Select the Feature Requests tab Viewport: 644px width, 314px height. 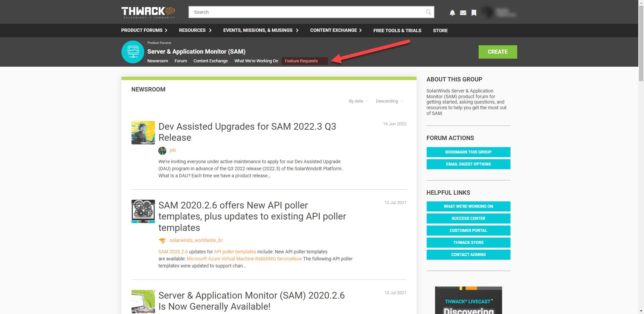click(x=301, y=61)
